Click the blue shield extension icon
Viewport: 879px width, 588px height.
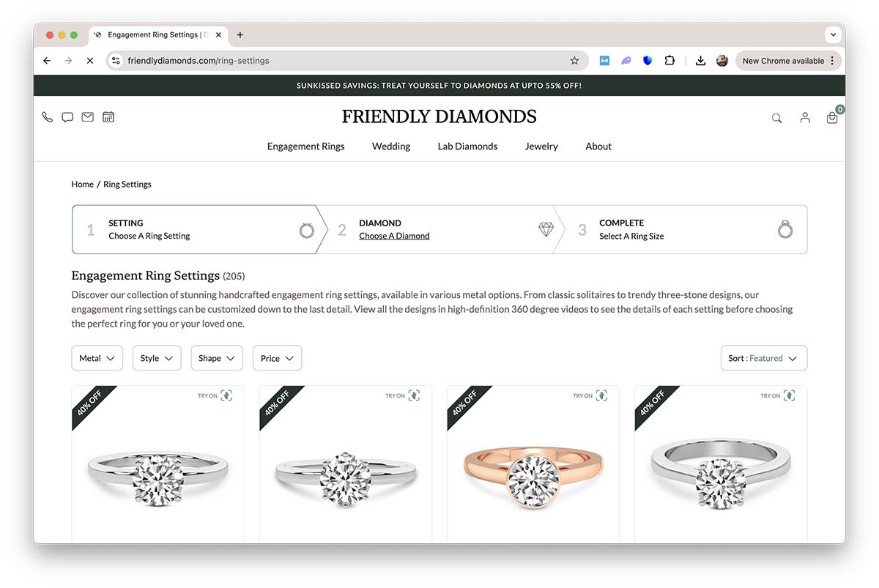648,61
